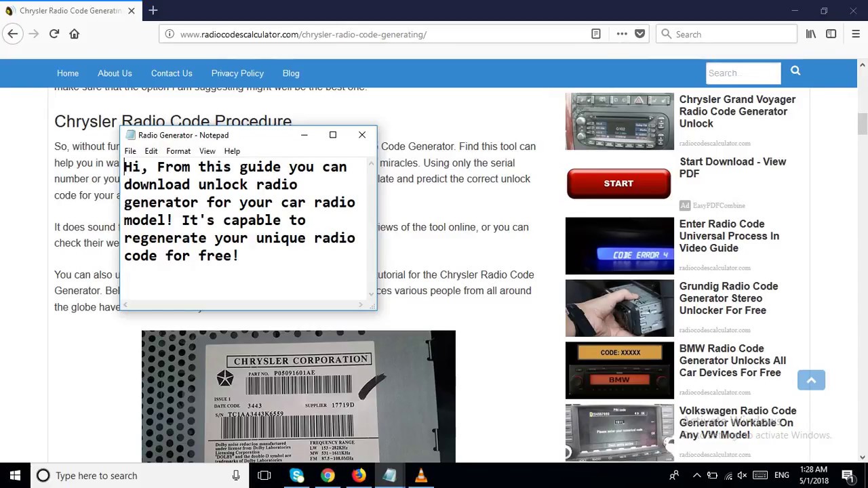Viewport: 868px width, 488px height.
Task: Click Firefox search box in toolbar
Action: [726, 34]
